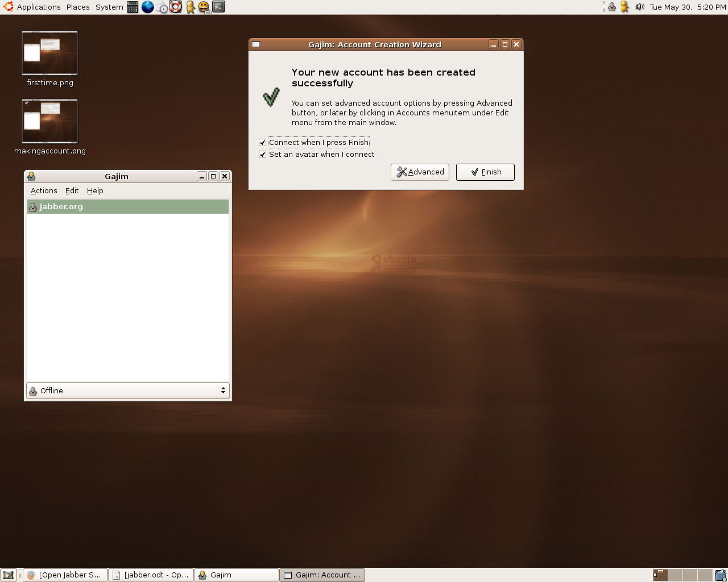Screen dimensions: 728x582
Task: Click the date and time clock
Action: [x=688, y=7]
